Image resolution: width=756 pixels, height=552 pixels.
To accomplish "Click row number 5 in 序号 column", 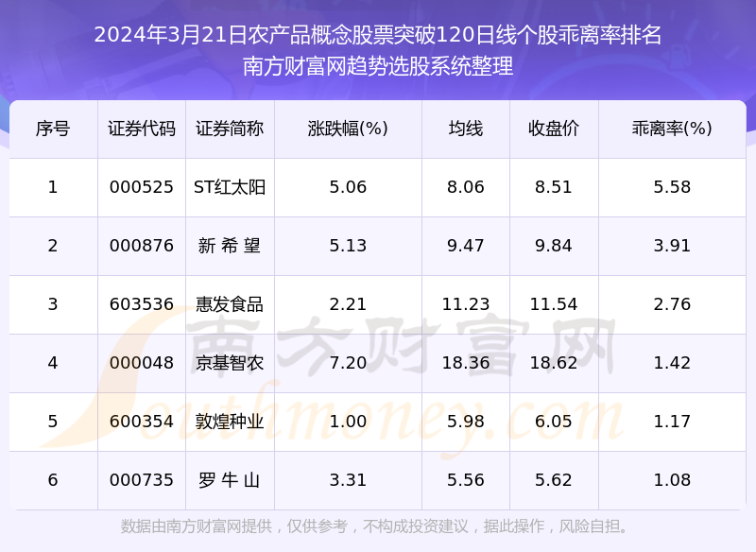I will [53, 422].
